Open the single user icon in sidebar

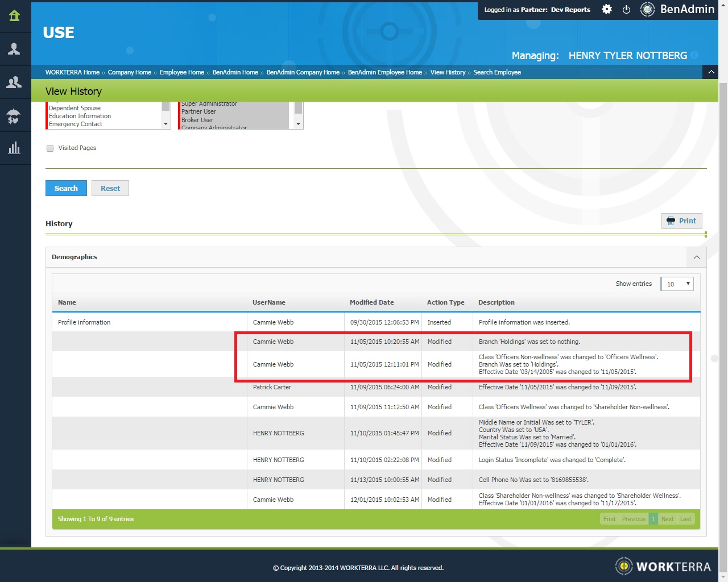[x=15, y=49]
